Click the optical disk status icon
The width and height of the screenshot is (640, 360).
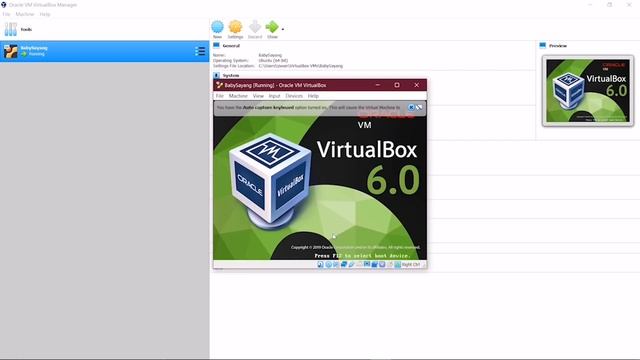328,264
